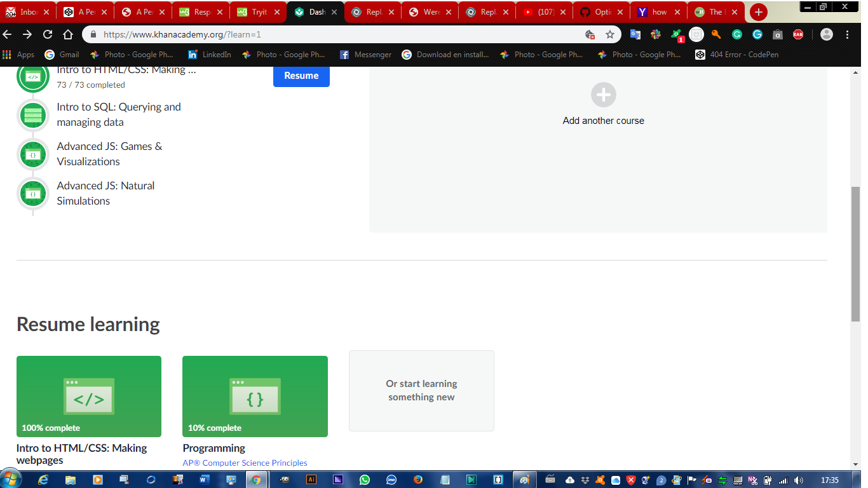The height and width of the screenshot is (488, 868).
Task: Open Advanced JS: Games & Visualizations icon
Action: coord(33,154)
